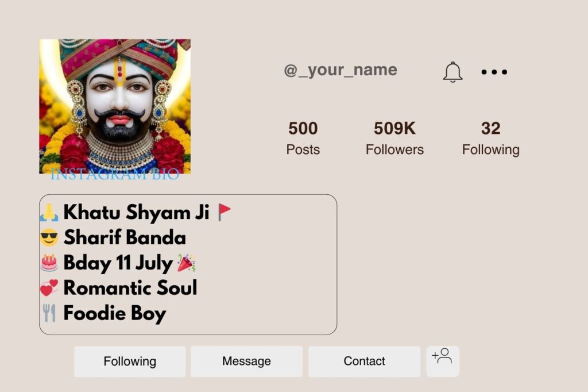Open the profile picture thumbnail

[115, 106]
